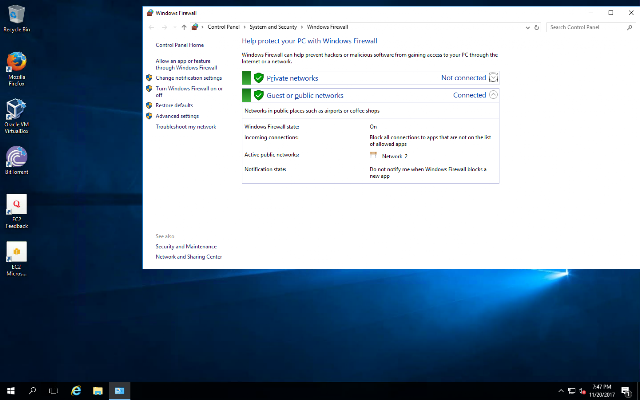Click System and Security breadcrumb
The image size is (640, 400).
(x=273, y=27)
